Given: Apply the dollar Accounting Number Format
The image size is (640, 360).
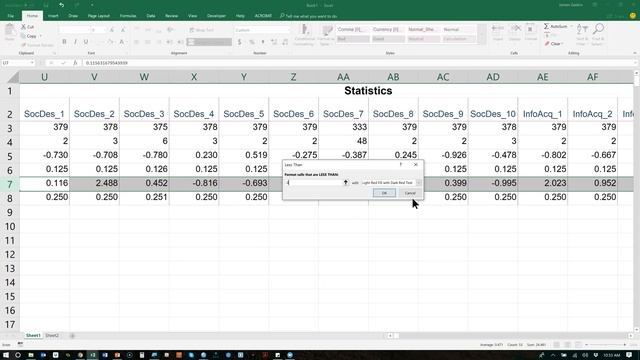Looking at the screenshot, I should (x=240, y=42).
